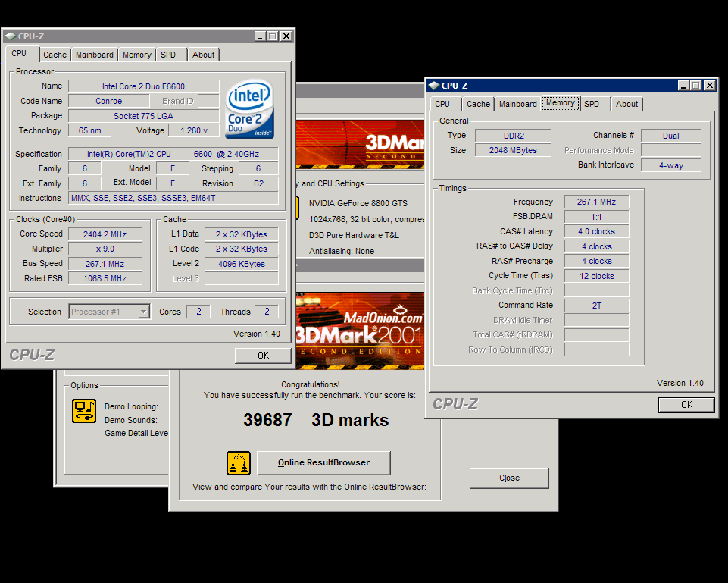728x583 pixels.
Task: Click the CAS# Latency value 4.0 clocks
Action: point(597,231)
